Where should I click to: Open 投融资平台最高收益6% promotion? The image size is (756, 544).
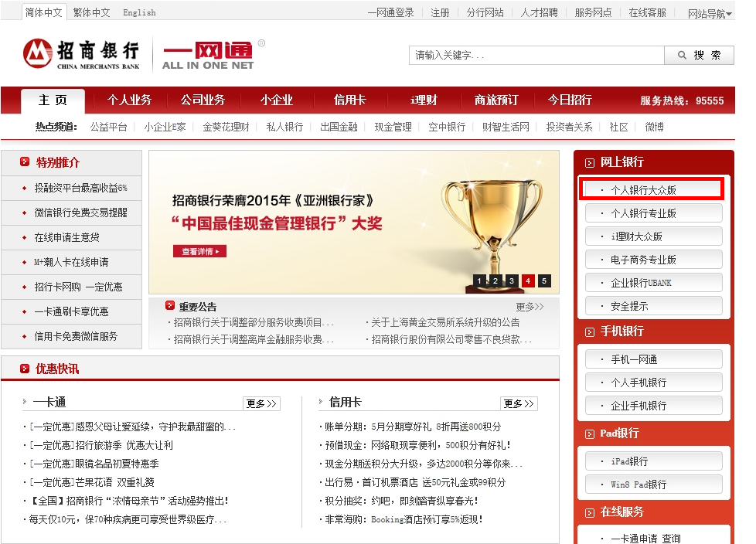pyautogui.click(x=81, y=188)
